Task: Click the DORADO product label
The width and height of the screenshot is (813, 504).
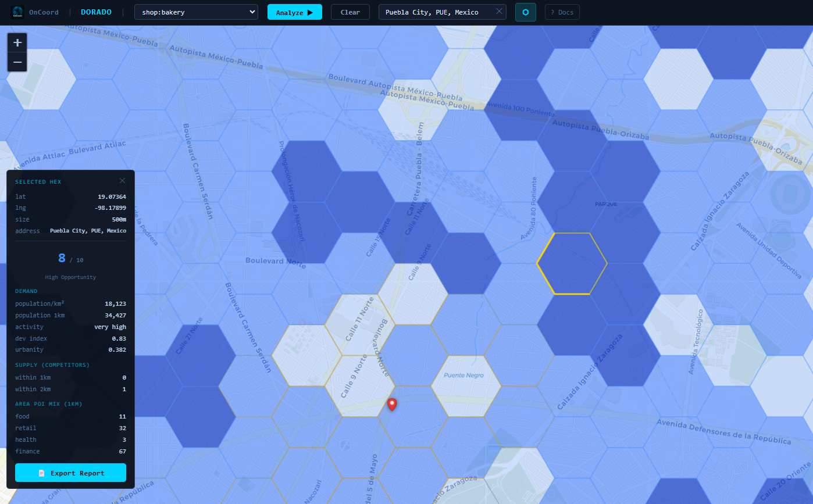Action: pos(97,12)
